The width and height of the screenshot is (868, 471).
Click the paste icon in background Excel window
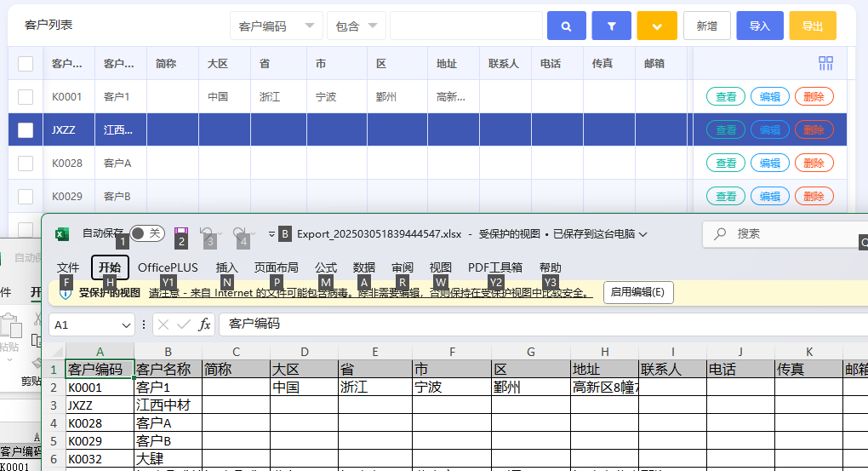[10, 326]
